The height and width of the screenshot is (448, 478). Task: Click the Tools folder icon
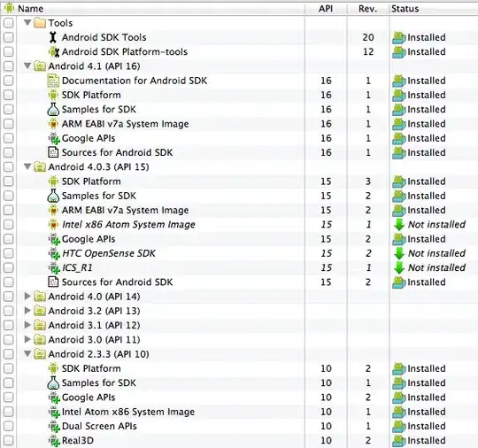(40, 23)
